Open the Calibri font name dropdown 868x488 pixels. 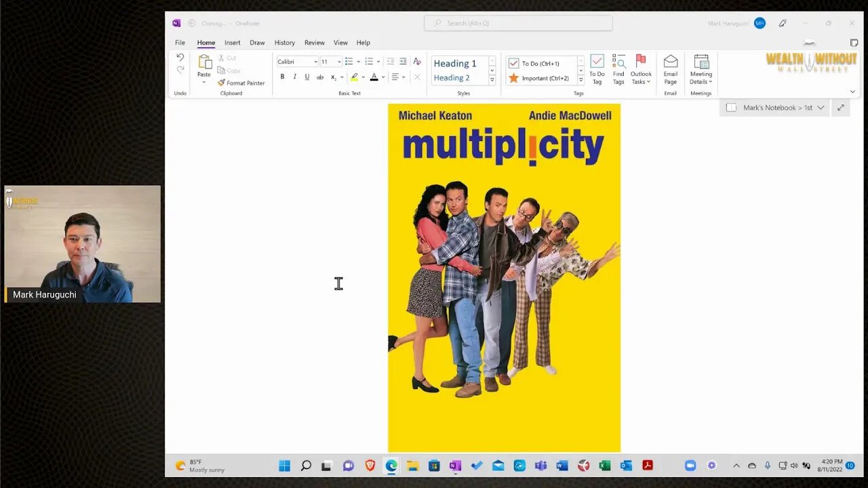[x=316, y=62]
